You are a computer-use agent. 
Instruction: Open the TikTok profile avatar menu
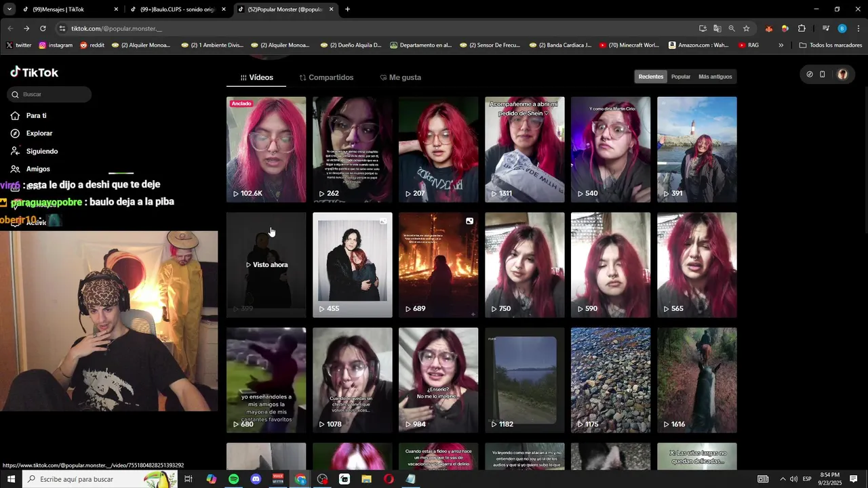842,75
